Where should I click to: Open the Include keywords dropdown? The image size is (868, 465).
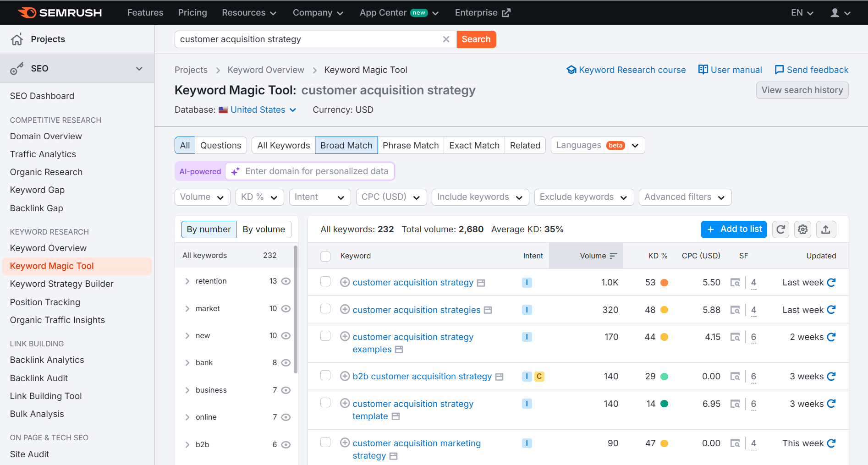pos(480,197)
